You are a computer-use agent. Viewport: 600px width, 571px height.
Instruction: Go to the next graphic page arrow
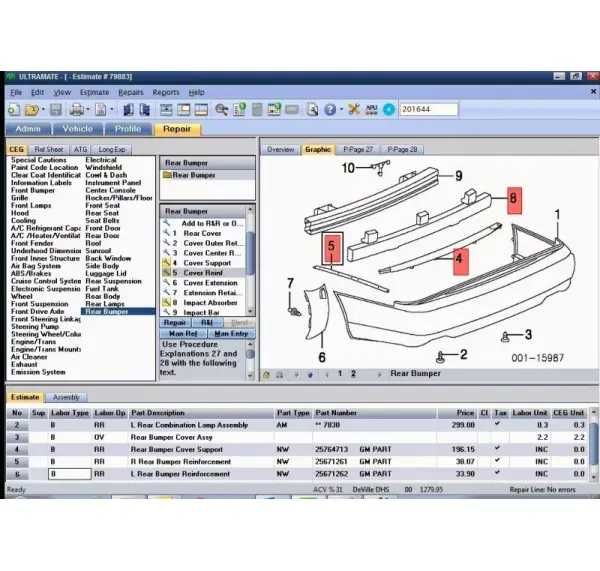(379, 375)
